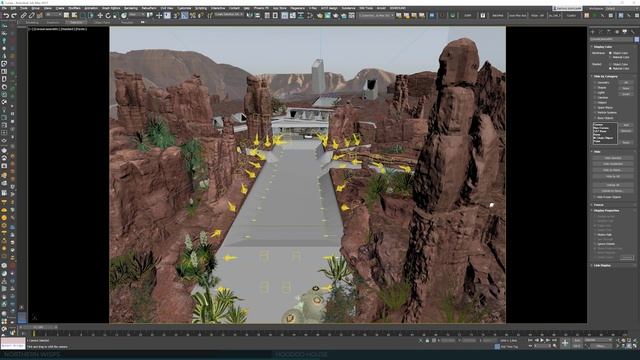Image resolution: width=640 pixels, height=360 pixels.
Task: Open the Scripting menu
Action: 201,8
